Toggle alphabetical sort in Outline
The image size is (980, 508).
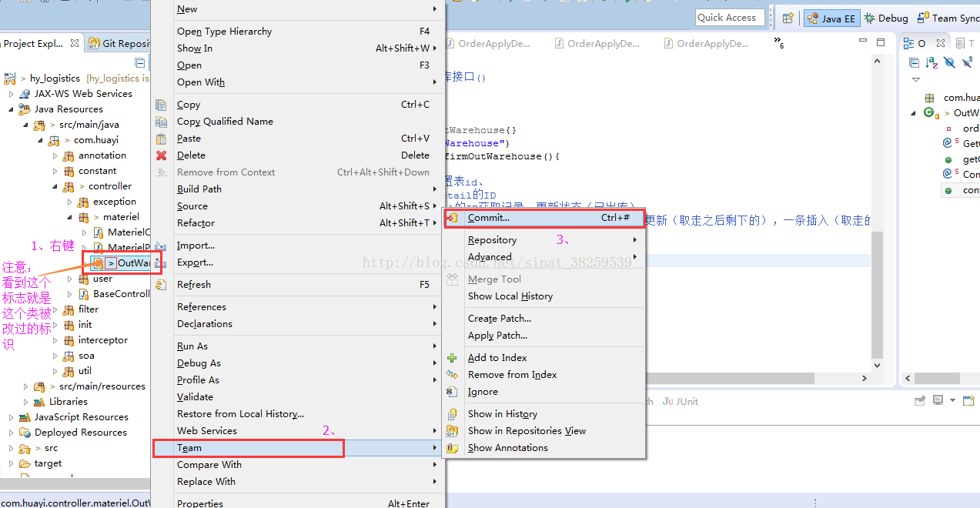[x=932, y=62]
